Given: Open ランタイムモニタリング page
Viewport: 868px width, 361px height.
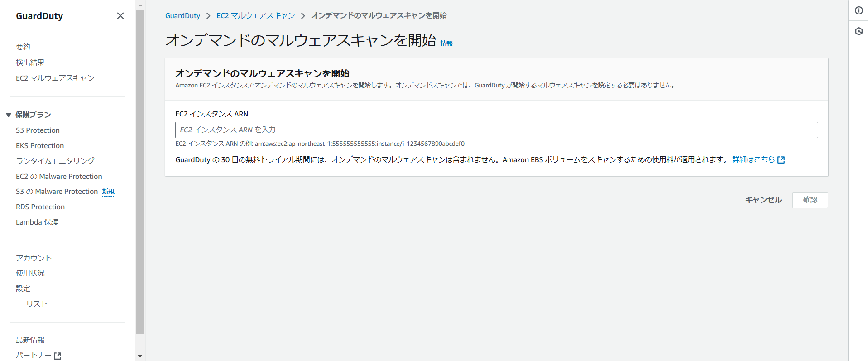Looking at the screenshot, I should [55, 161].
